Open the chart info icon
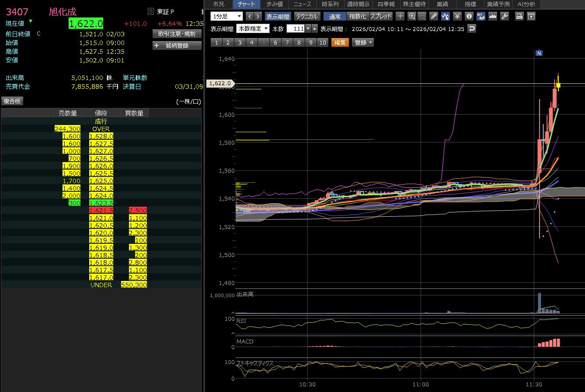This screenshot has width=585, height=392. point(469,16)
